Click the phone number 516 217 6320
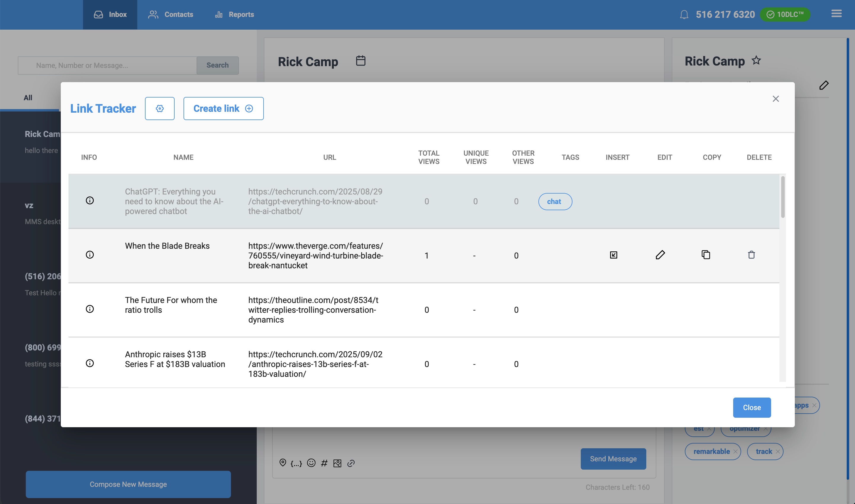Screen dimensions: 855x504 click(725, 15)
